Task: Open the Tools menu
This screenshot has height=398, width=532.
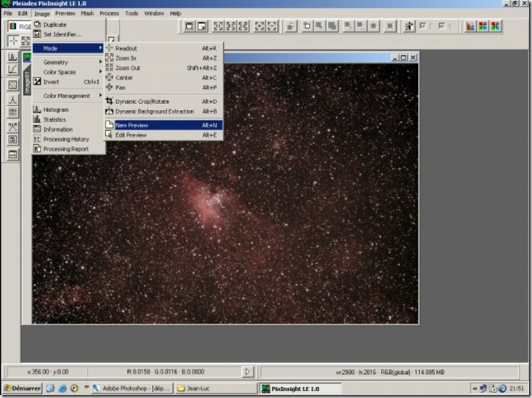Action: pos(132,13)
